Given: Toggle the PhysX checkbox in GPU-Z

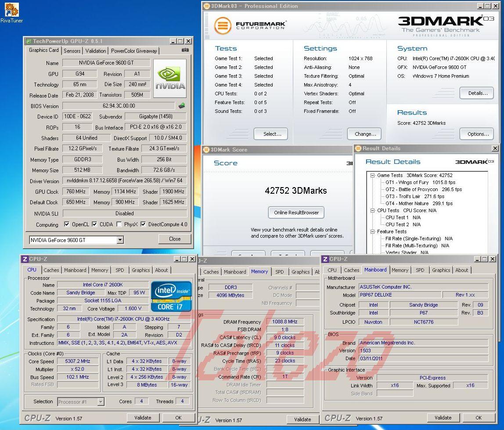Looking at the screenshot, I should [119, 224].
